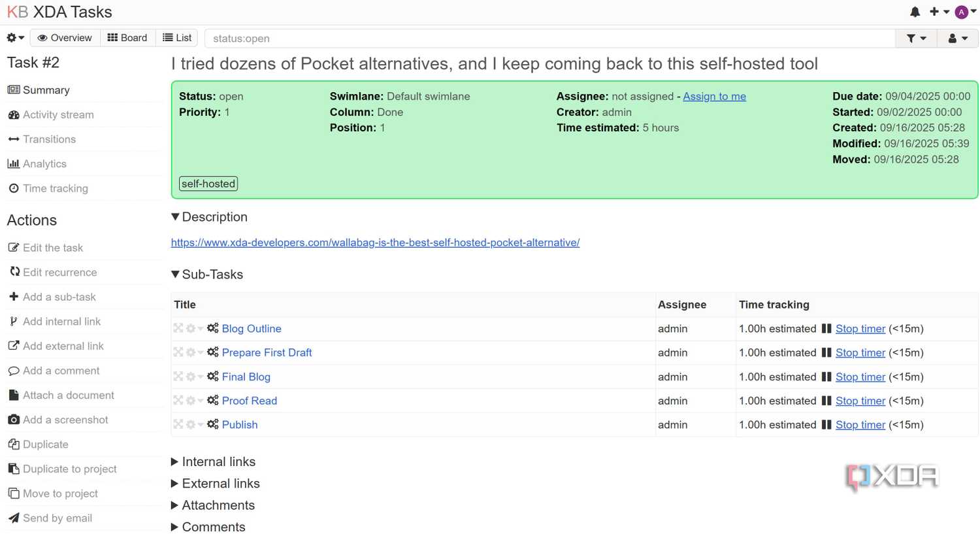Image resolution: width=980 pixels, height=534 pixels.
Task: Stop timer for Proof Read sub-task
Action: point(860,401)
